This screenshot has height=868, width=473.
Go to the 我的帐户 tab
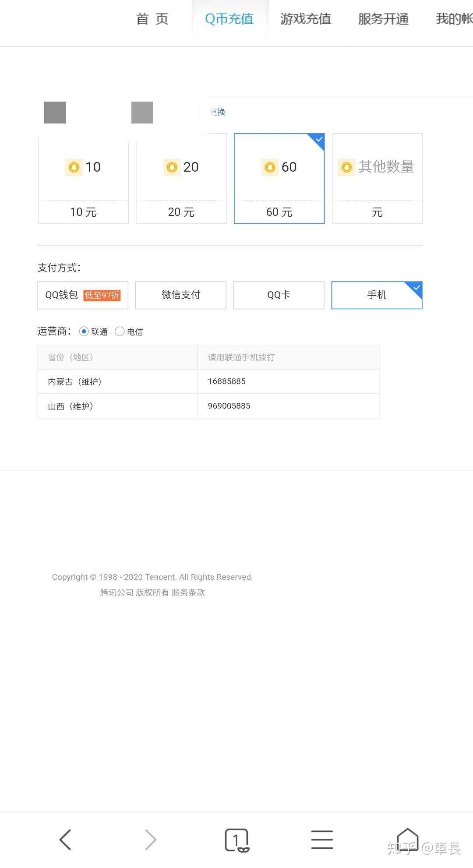tap(454, 19)
